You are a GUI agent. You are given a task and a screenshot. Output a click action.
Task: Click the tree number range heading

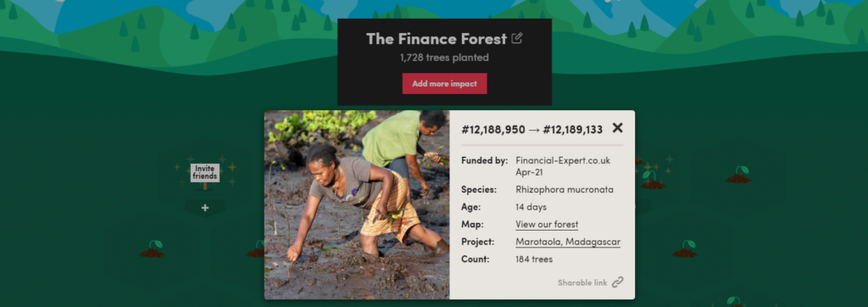(532, 130)
